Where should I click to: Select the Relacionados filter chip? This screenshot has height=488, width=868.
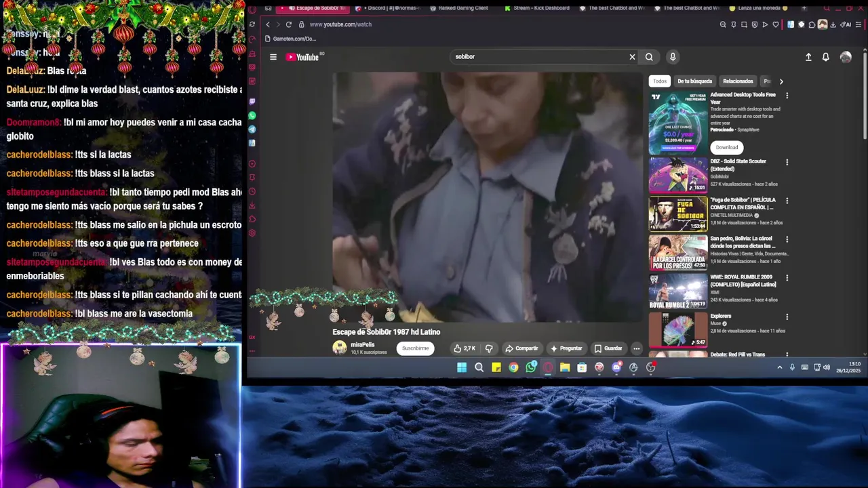coord(738,81)
